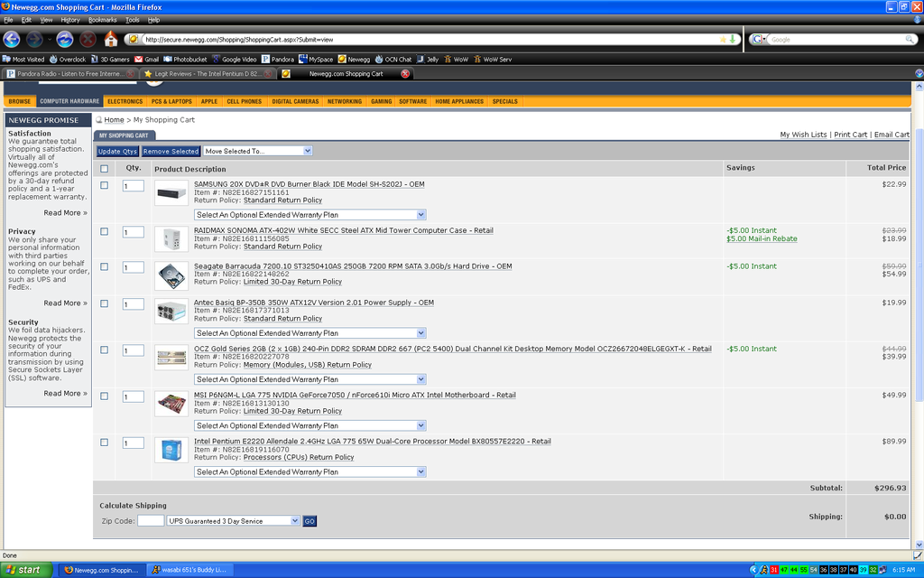This screenshot has width=924, height=578.
Task: Select the Samsung DVD Burner checkbox
Action: (x=105, y=185)
